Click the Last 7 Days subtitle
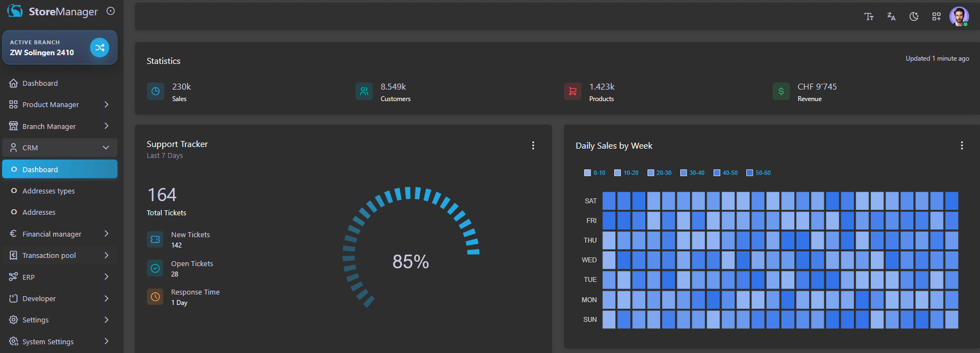 tap(165, 156)
